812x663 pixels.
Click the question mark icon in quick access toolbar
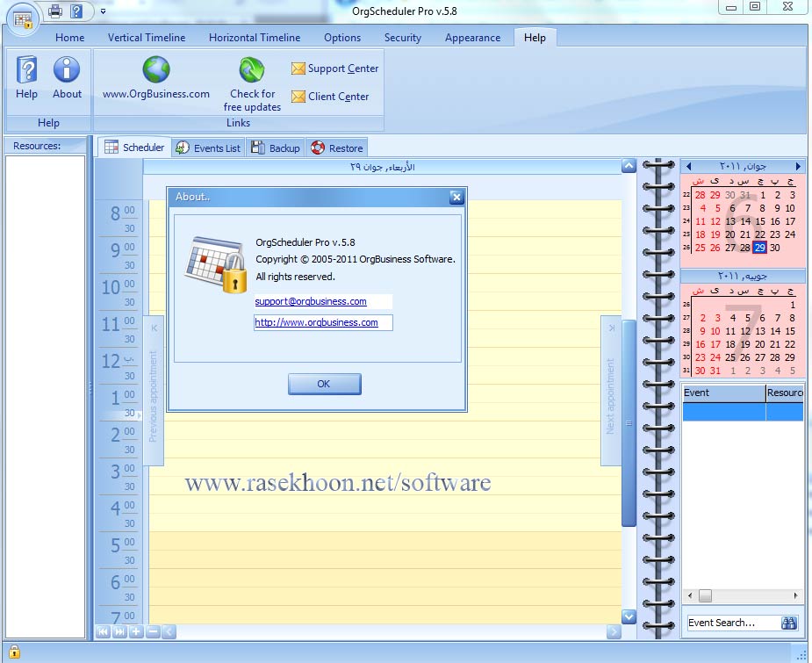(76, 11)
